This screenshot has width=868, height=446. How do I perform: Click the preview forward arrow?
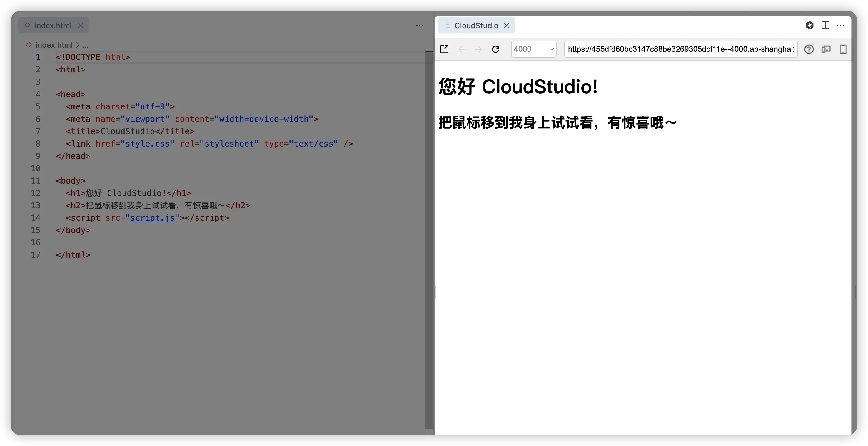pos(478,49)
